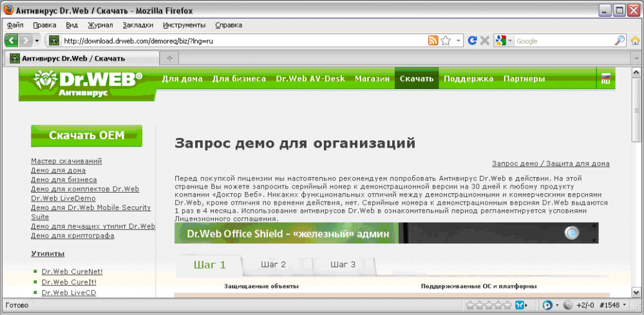Go to Home with the house icon
644x315 pixels.
636,41
